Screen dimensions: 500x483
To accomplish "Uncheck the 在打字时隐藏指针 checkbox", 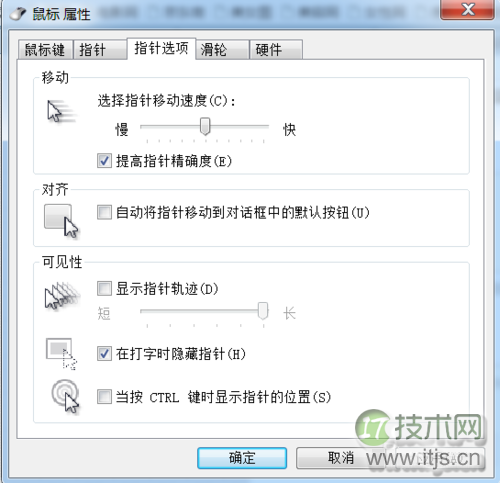I will 104,354.
